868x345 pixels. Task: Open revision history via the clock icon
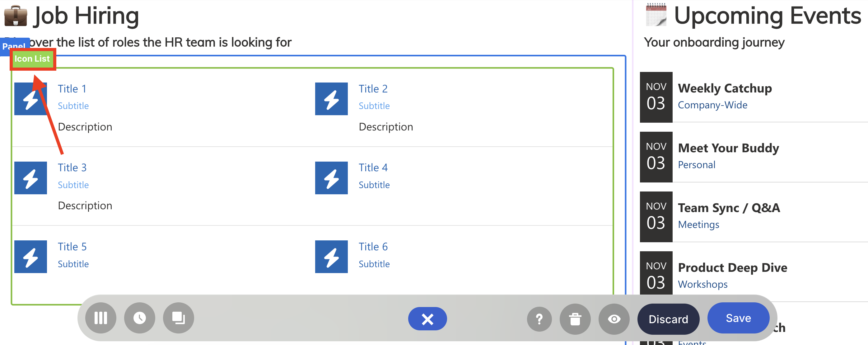[x=139, y=318]
